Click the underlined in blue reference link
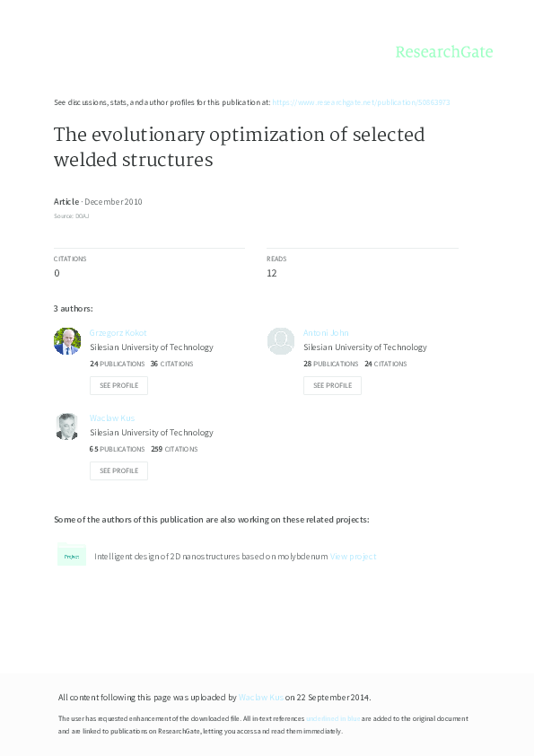Viewport: 534px width, 756px height. coord(333,718)
